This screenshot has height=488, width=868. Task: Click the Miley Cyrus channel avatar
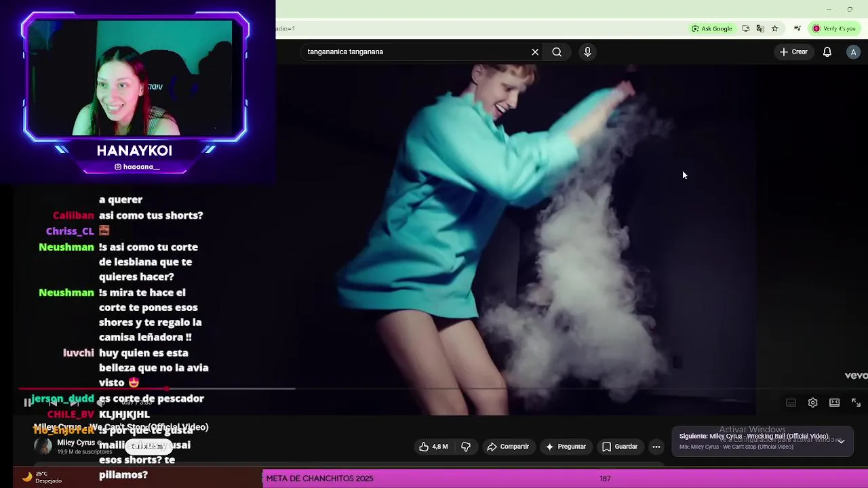(43, 446)
